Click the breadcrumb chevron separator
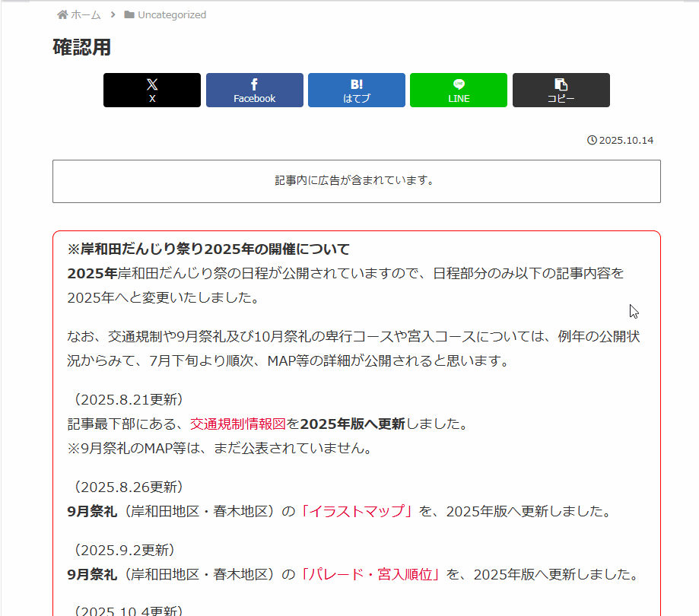This screenshot has height=616, width=699. 113,14
